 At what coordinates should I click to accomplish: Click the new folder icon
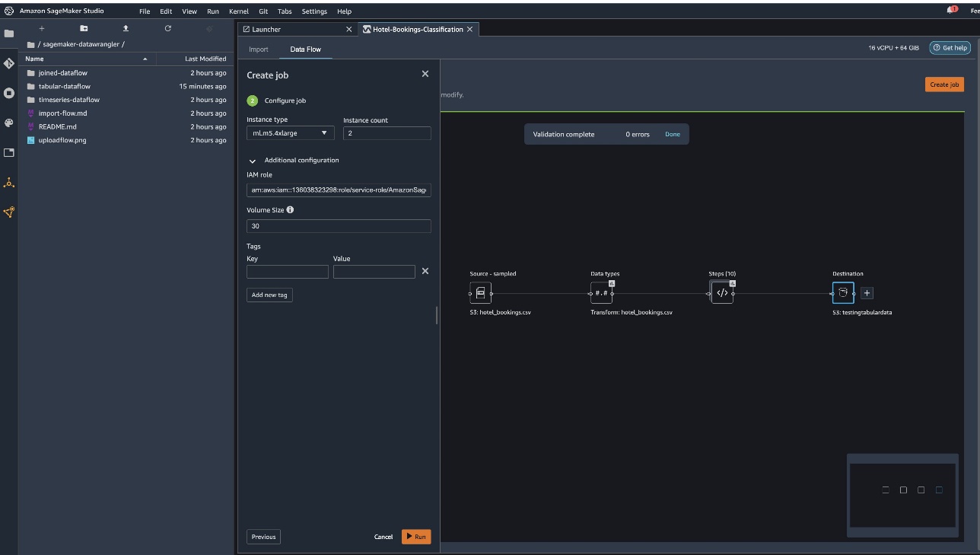click(x=84, y=28)
